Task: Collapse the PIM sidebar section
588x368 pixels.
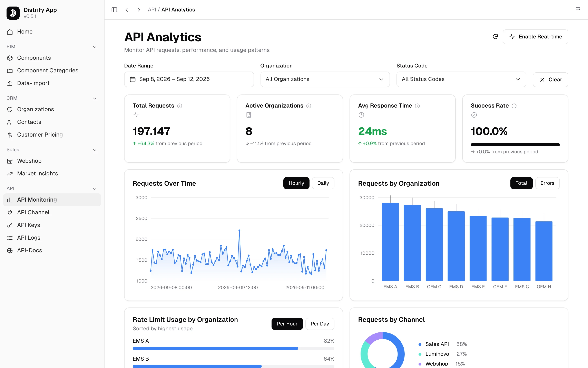Action: (x=95, y=47)
